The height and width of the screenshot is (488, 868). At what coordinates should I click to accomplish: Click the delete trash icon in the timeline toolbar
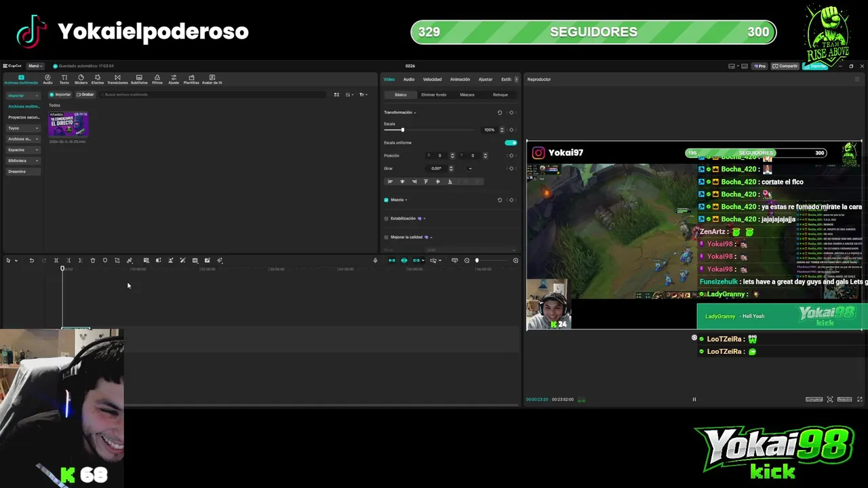(93, 260)
